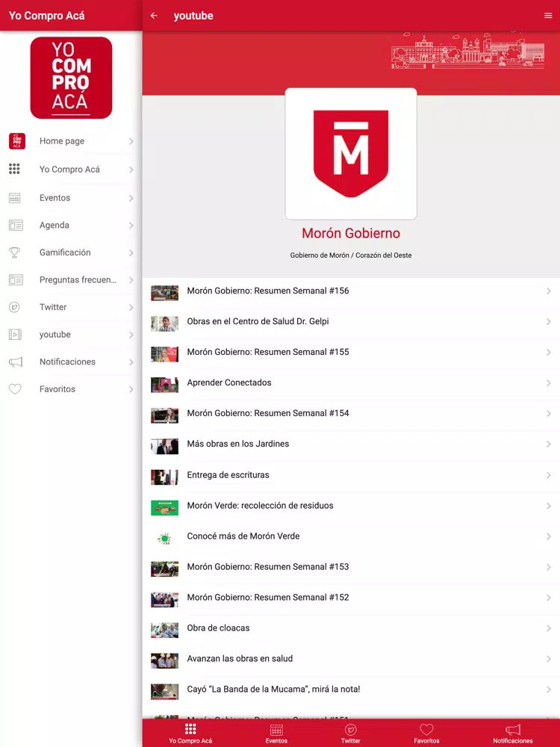Open the Twitter tab in the bottom bar
This screenshot has height=747, width=560.
[350, 734]
